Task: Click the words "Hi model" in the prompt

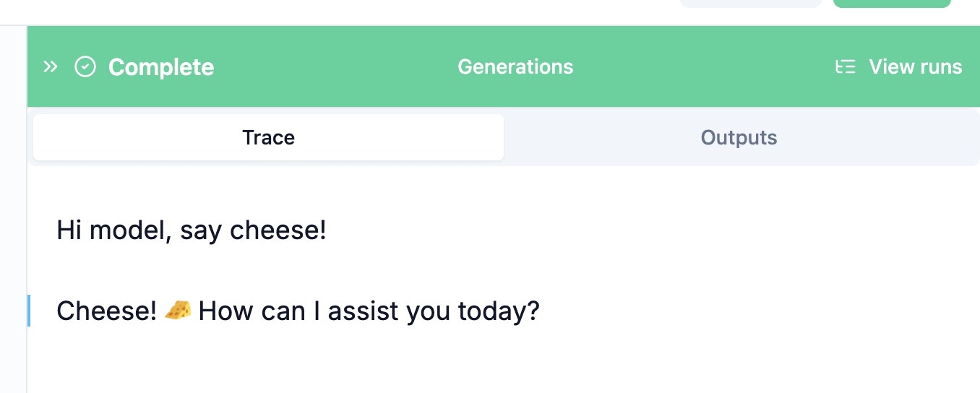Action: point(113,231)
